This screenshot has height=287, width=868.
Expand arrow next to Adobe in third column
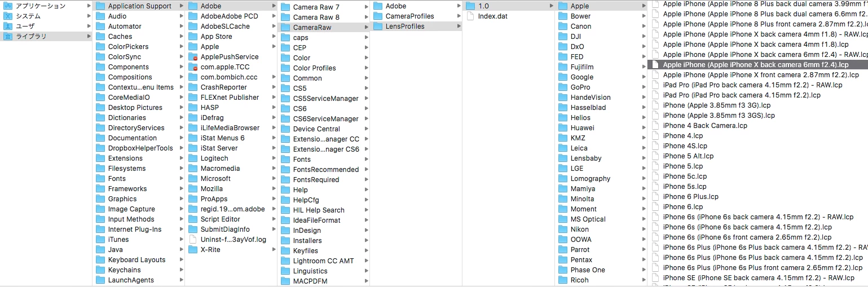click(274, 6)
